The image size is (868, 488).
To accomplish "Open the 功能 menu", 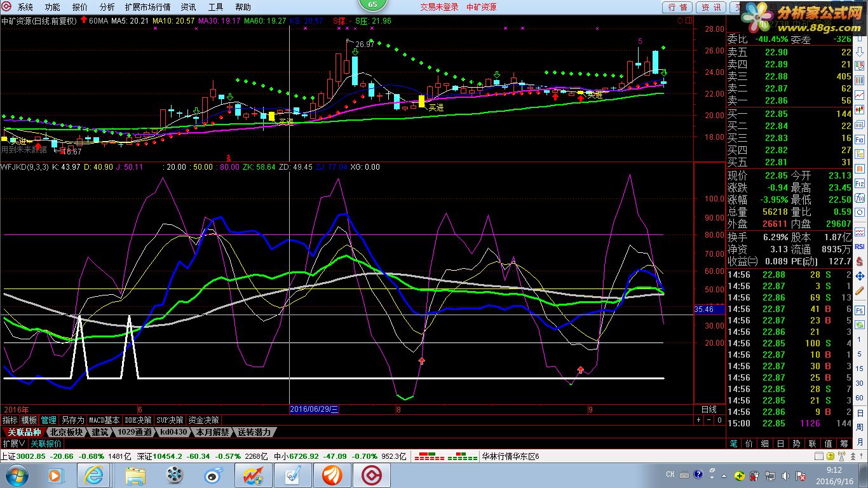I will click(53, 7).
